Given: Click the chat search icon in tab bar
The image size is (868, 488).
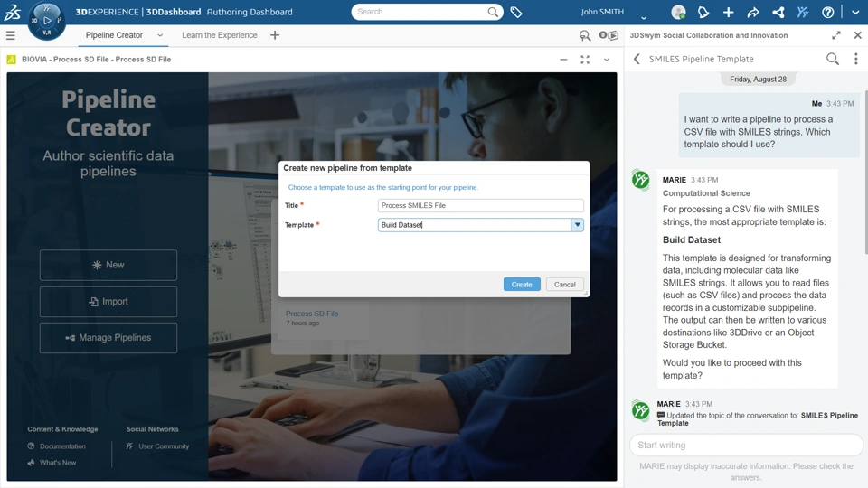Looking at the screenshot, I should (585, 35).
